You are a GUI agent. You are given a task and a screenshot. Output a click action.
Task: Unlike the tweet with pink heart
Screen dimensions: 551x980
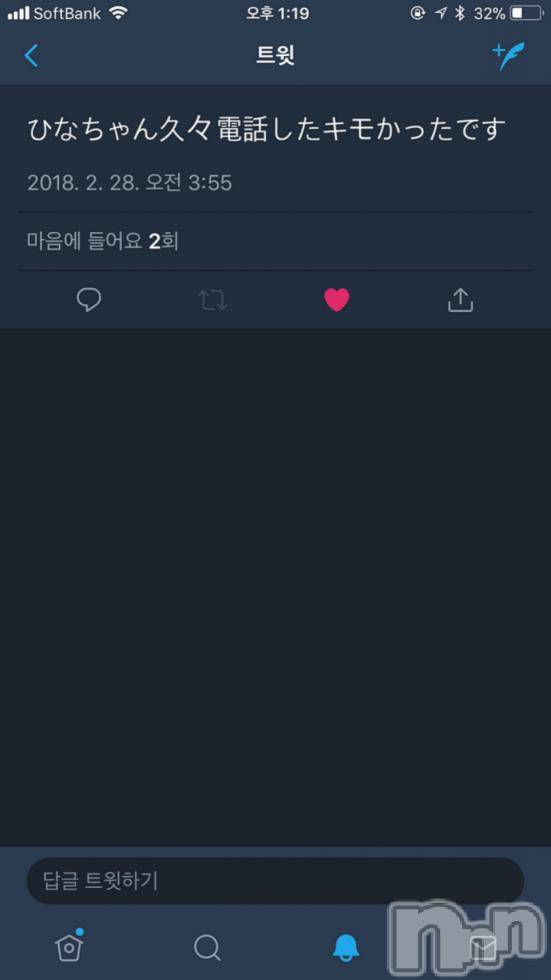(x=337, y=301)
